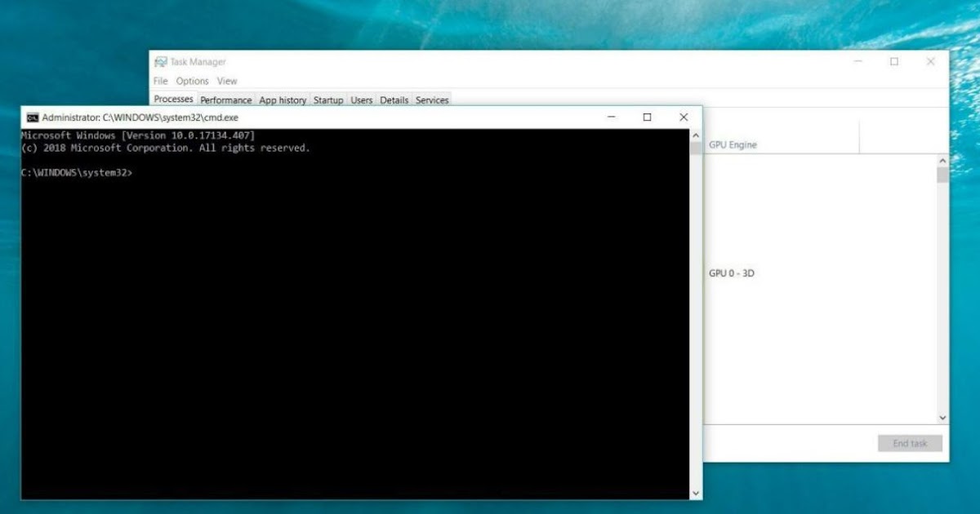Select the GPU 0 - 3D entry
The image size is (980, 514).
click(732, 273)
